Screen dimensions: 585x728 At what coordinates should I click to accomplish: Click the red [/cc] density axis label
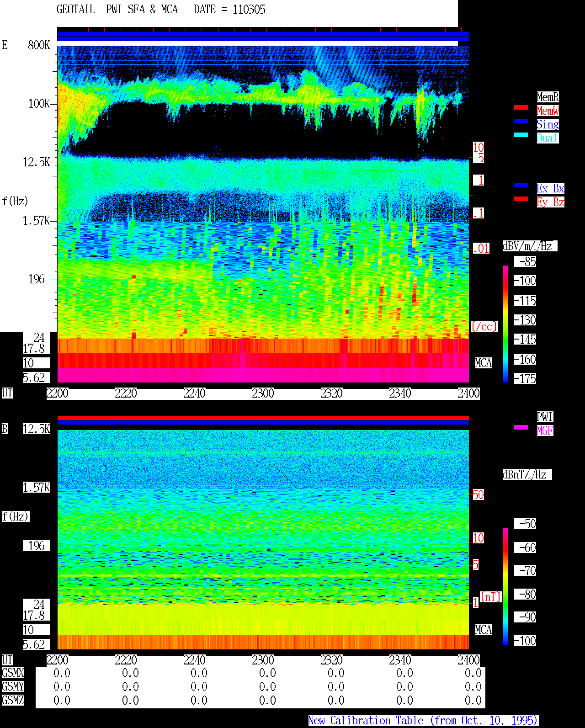click(x=484, y=327)
